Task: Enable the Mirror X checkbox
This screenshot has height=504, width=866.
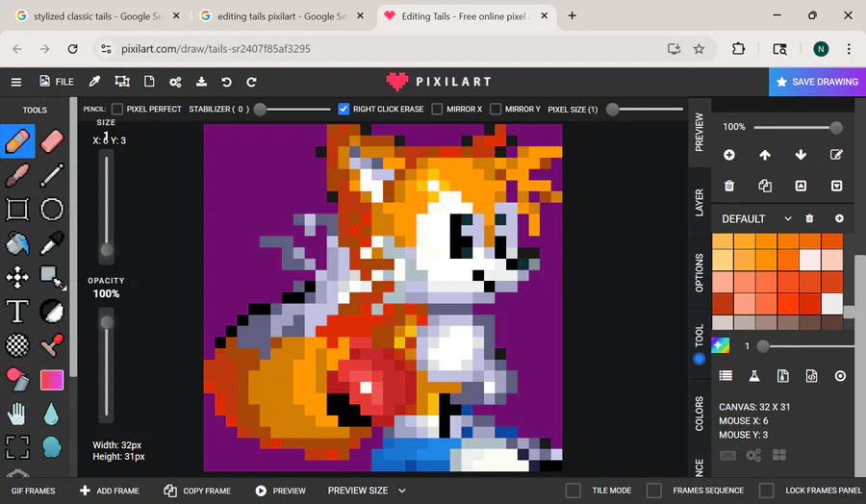Action: click(437, 109)
